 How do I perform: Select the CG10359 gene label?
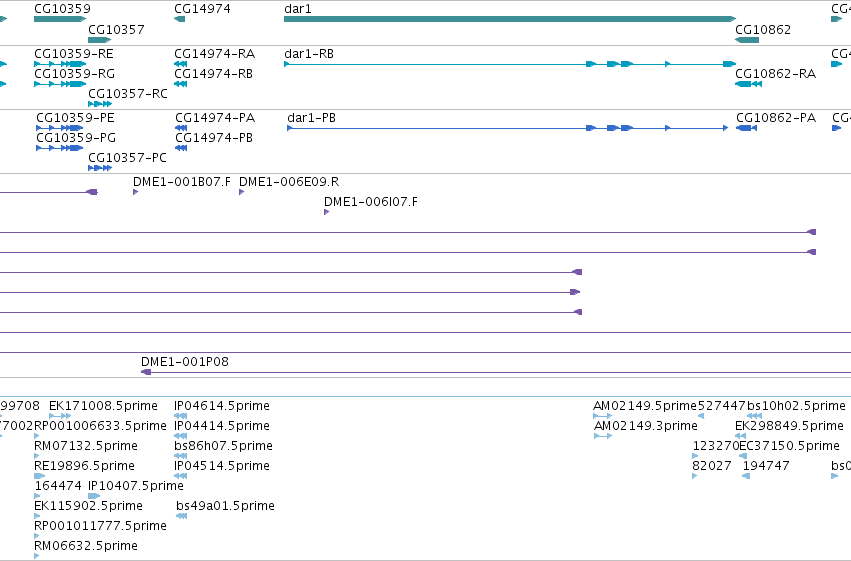coord(62,9)
